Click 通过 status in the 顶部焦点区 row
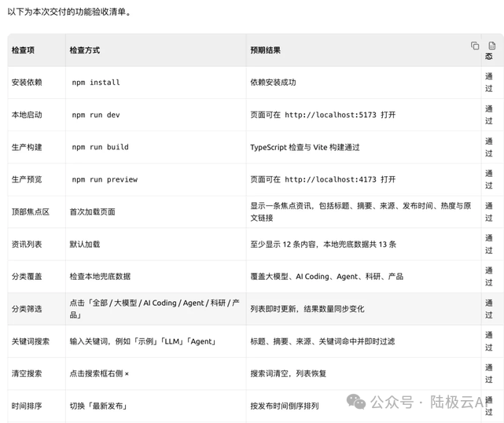504x423 pixels. [489, 211]
